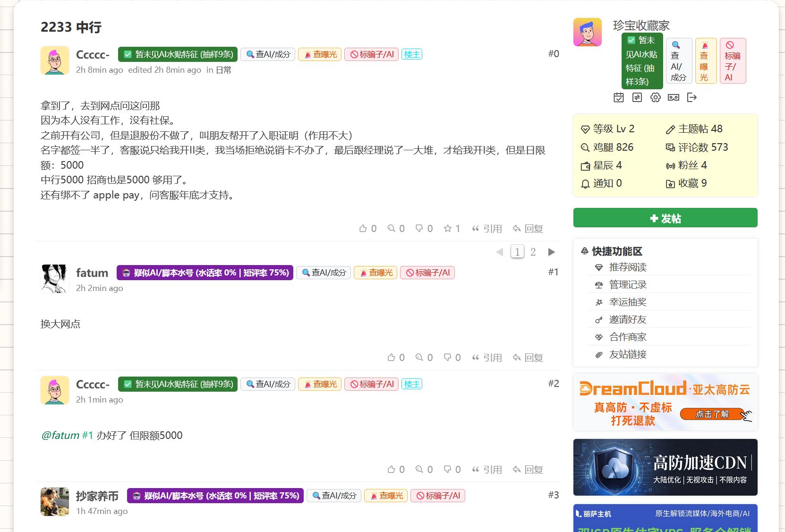Screen dimensions: 785x532
Task: Click the magnifier reaction icon on post #1
Action: point(419,358)
